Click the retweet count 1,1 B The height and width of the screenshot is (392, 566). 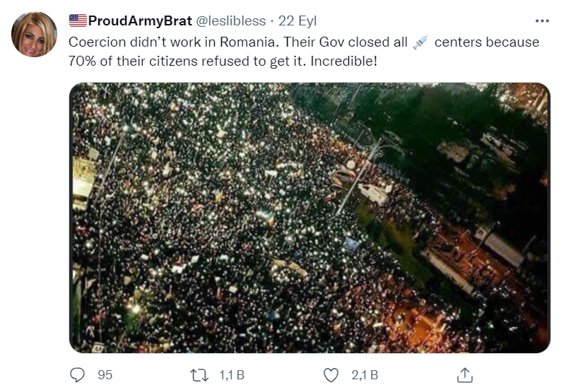tap(231, 375)
